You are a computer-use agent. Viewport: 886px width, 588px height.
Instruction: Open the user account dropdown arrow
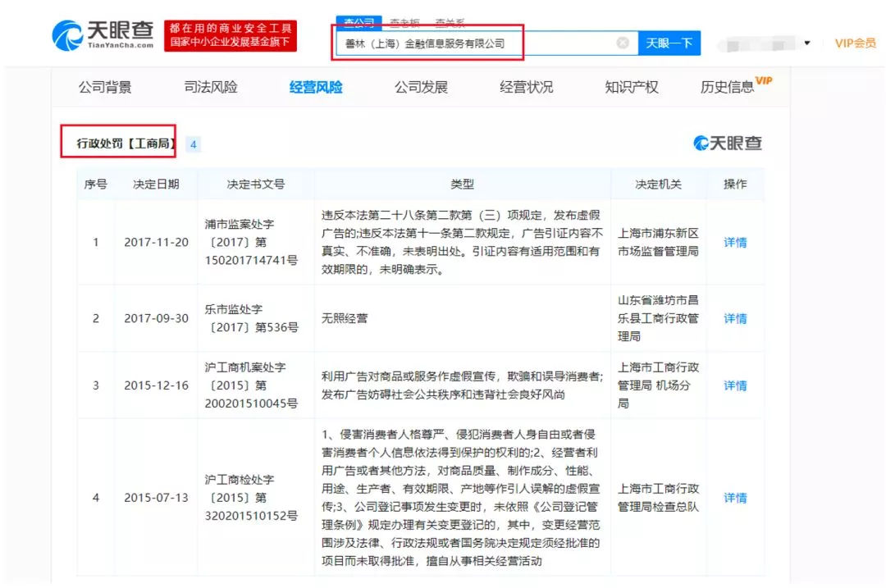tap(807, 43)
